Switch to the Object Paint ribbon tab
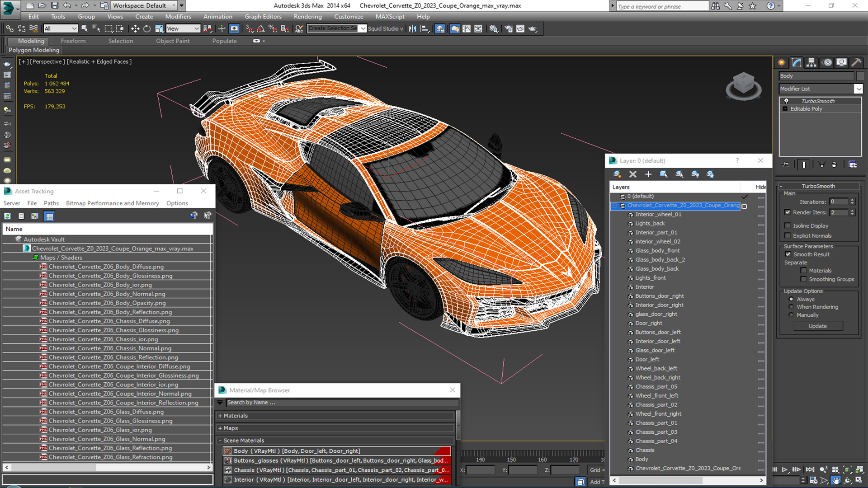This screenshot has width=868, height=488. tap(173, 41)
